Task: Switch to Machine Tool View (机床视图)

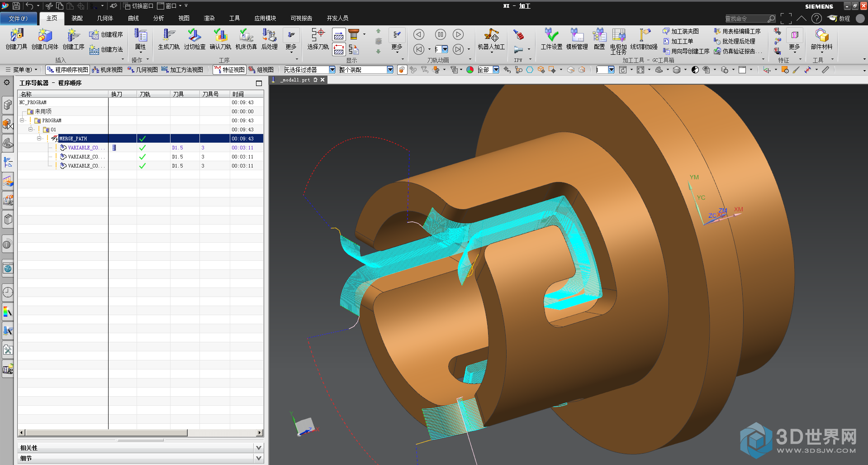Action: pos(107,70)
